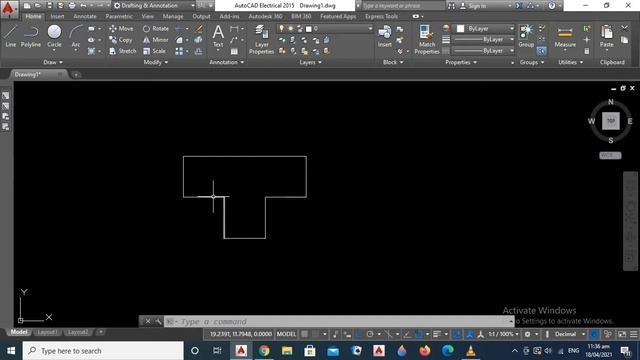Open the 1:1 / 100% annotation scale dropdown
The image size is (640, 360).
[x=503, y=334]
